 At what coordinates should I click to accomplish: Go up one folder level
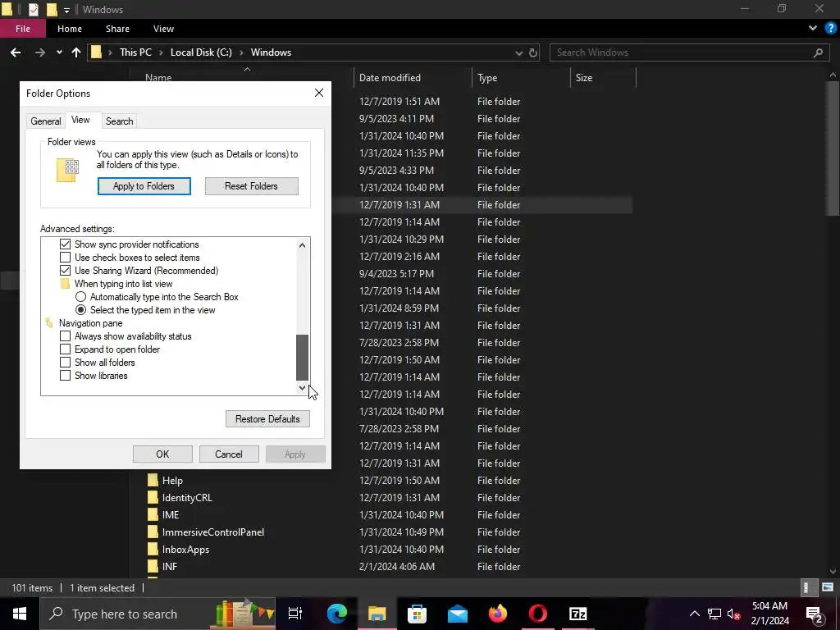[x=76, y=52]
